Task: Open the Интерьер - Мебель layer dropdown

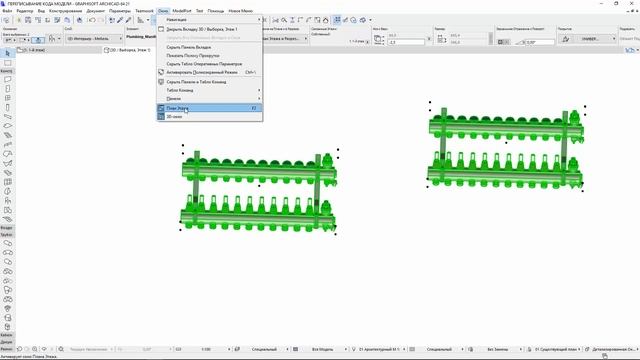Action: click(x=94, y=38)
